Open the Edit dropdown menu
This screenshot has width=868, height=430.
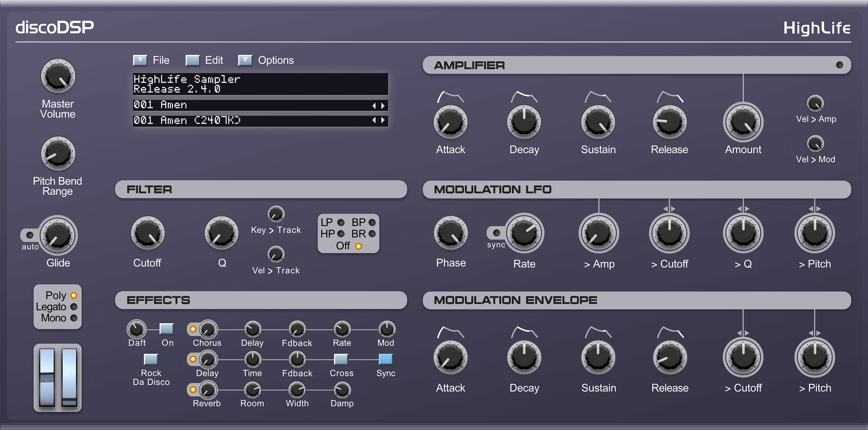point(192,60)
